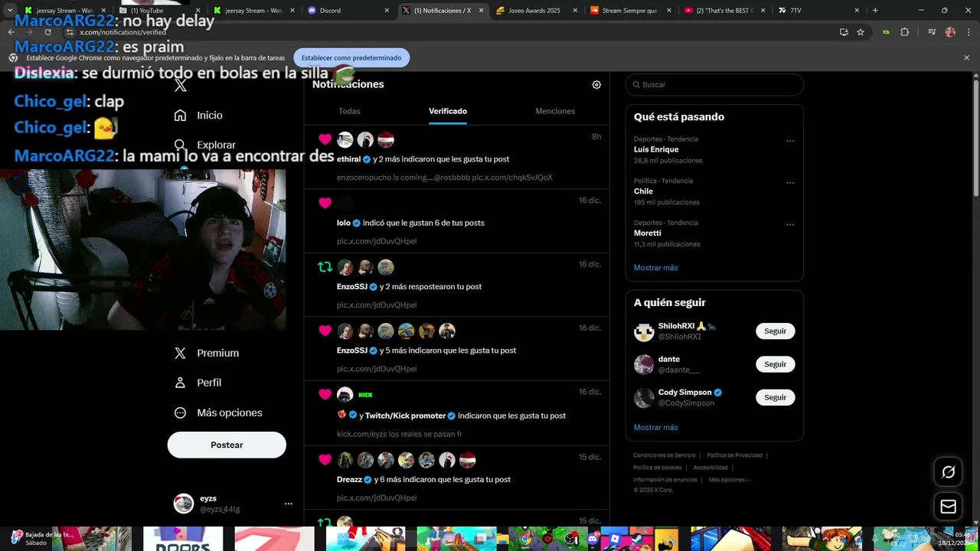Open Política de cookies link
The width and height of the screenshot is (980, 551).
click(657, 468)
